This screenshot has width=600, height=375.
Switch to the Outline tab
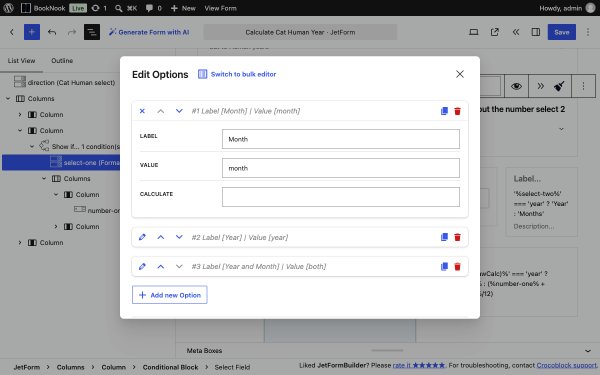pyautogui.click(x=62, y=60)
